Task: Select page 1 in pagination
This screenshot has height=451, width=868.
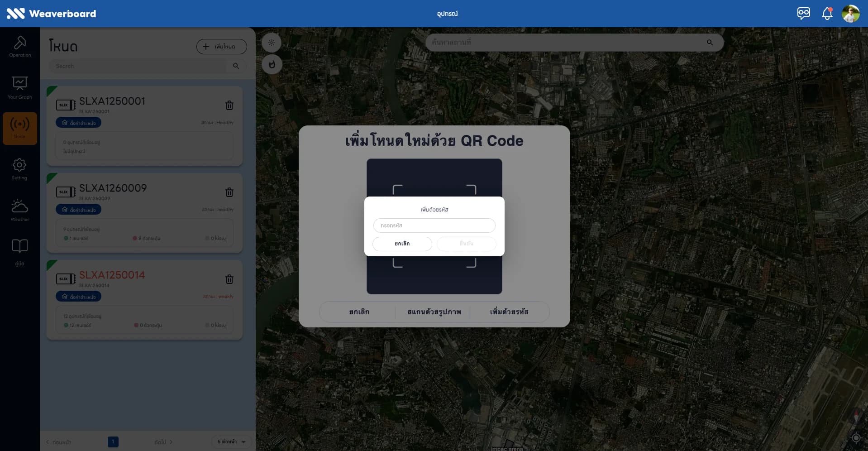Action: coord(113,441)
